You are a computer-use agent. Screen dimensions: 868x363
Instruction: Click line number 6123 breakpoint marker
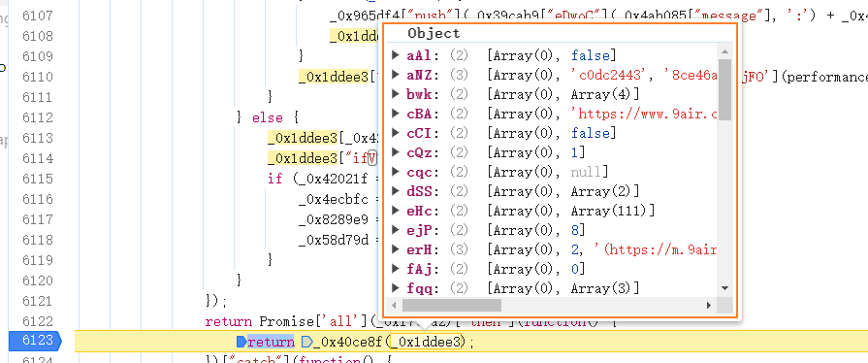35,341
